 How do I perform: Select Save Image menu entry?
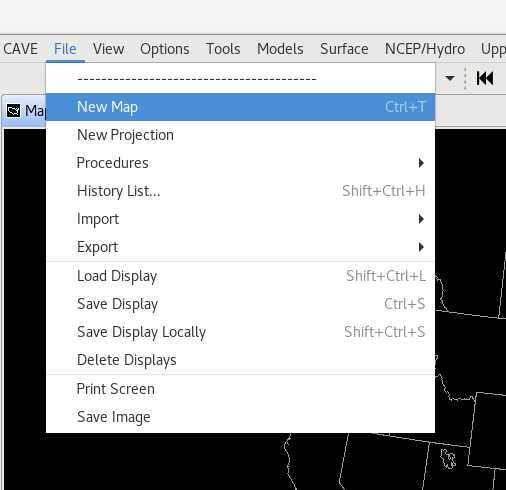coord(240,417)
